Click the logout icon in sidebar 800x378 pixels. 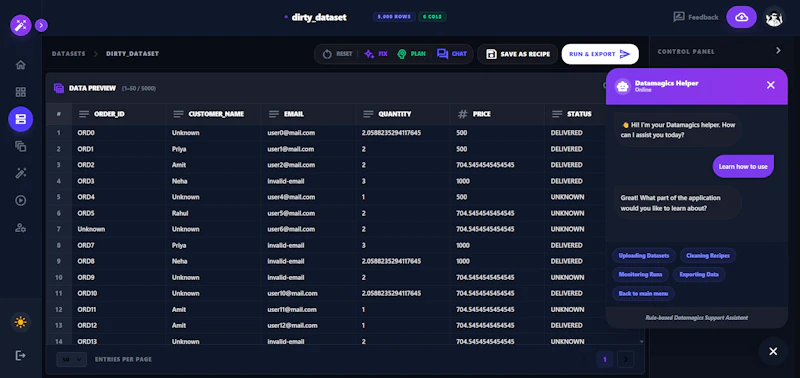pyautogui.click(x=20, y=355)
